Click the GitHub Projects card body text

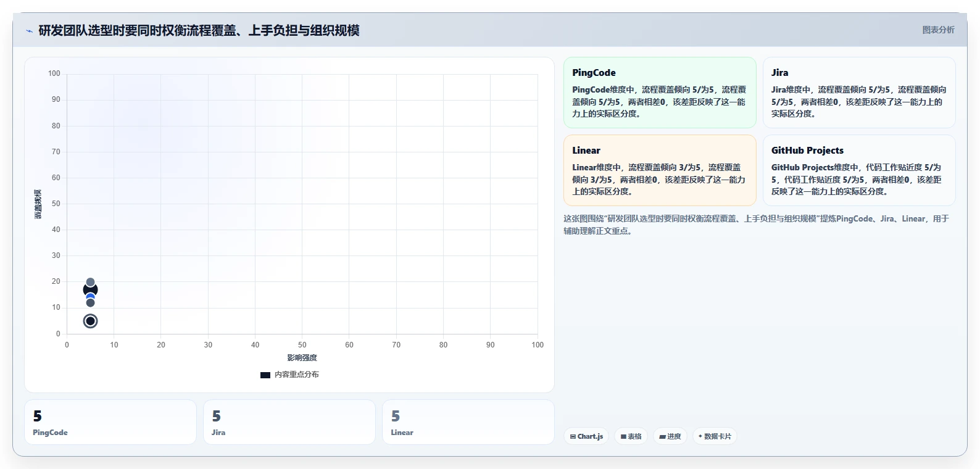pos(857,180)
